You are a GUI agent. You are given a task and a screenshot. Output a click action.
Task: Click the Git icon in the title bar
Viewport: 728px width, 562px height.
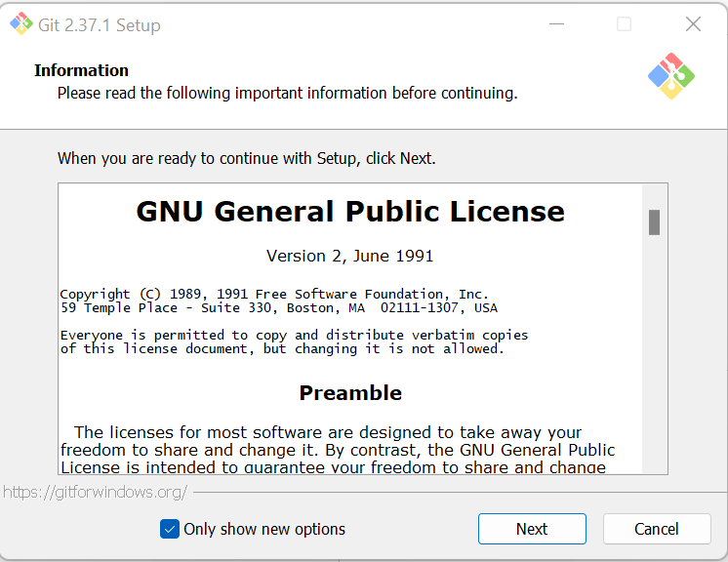pos(21,23)
